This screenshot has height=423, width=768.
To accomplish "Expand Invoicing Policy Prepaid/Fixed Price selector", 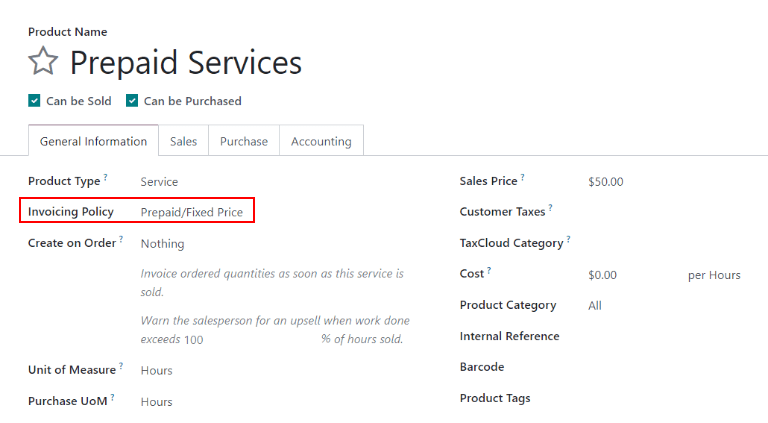I will pos(192,212).
